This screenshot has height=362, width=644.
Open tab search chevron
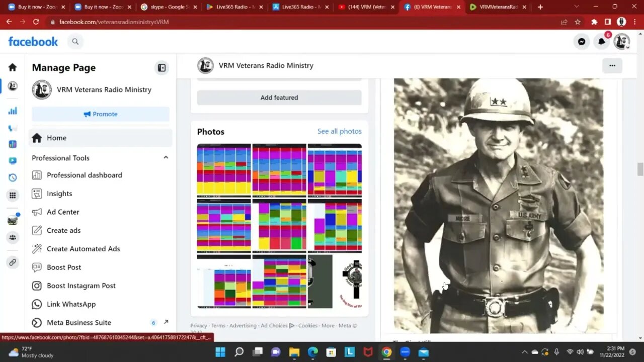pyautogui.click(x=577, y=7)
